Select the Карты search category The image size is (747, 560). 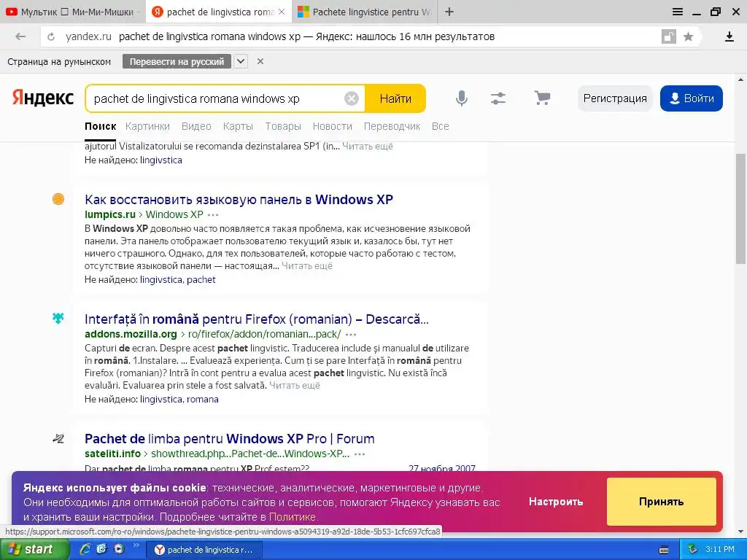click(238, 126)
